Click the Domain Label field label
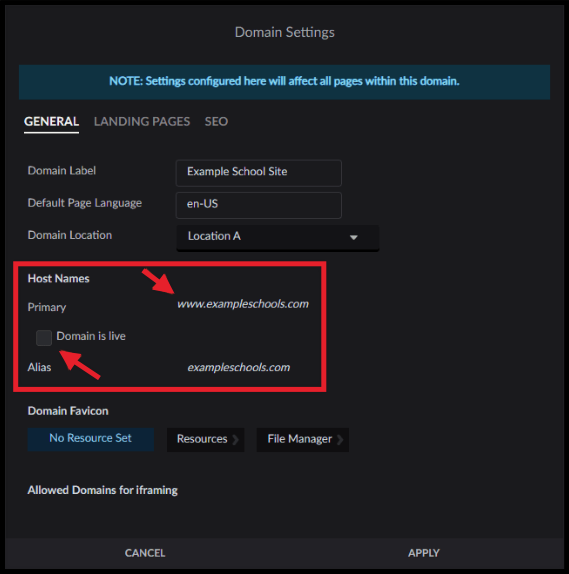This screenshot has height=574, width=569. [x=62, y=171]
